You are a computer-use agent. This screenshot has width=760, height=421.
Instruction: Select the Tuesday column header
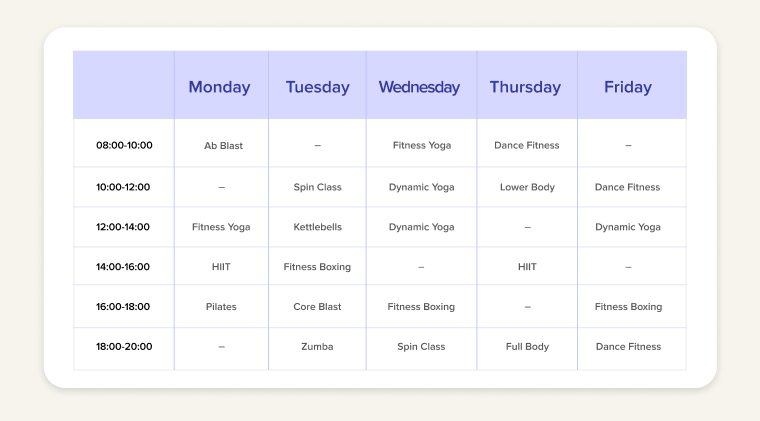coord(317,87)
